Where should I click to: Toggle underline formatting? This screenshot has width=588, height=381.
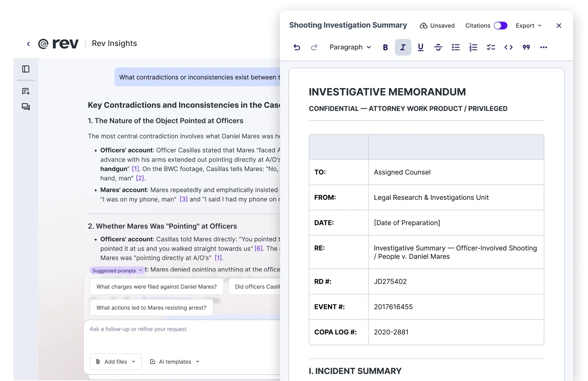[x=421, y=47]
